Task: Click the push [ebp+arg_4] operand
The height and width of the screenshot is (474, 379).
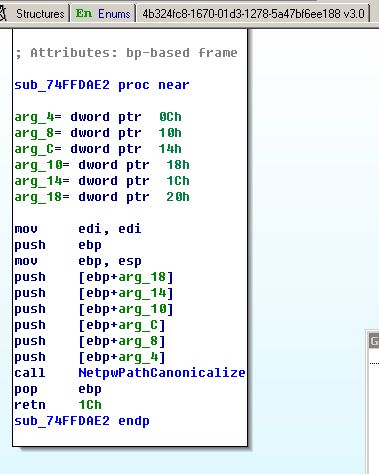Action: click(x=122, y=357)
